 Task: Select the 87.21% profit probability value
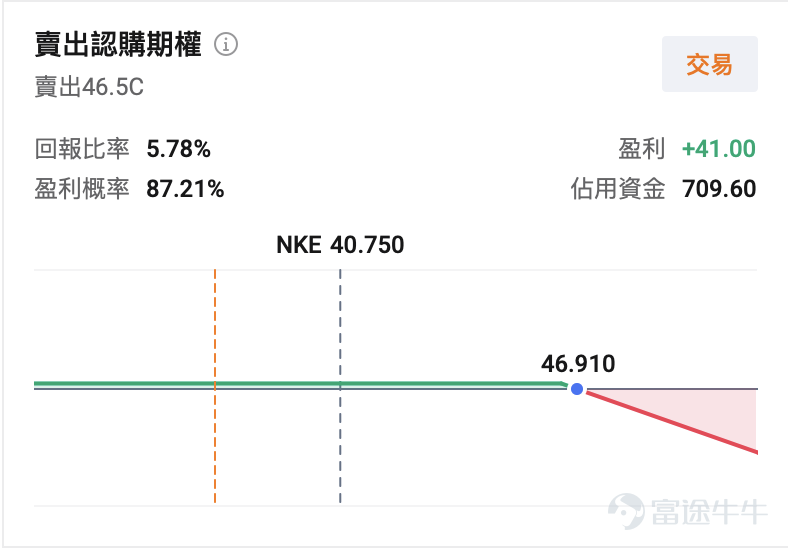click(185, 189)
